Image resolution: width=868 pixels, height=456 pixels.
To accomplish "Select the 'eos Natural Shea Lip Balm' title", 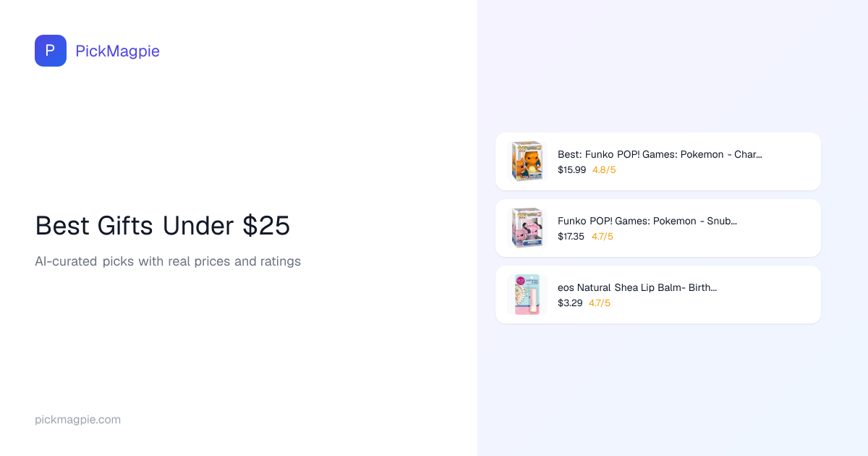I will coord(637,287).
